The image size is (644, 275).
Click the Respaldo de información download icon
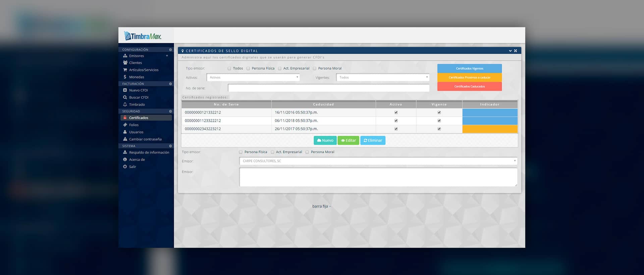click(125, 152)
